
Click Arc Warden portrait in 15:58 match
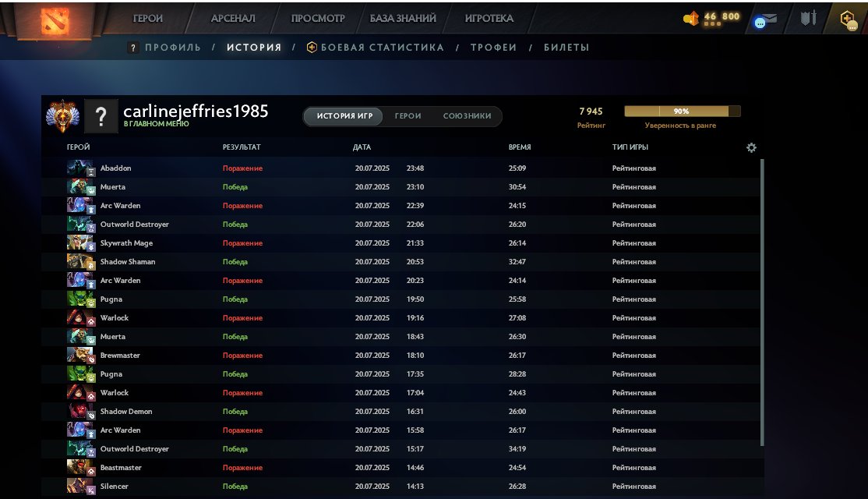(x=80, y=430)
